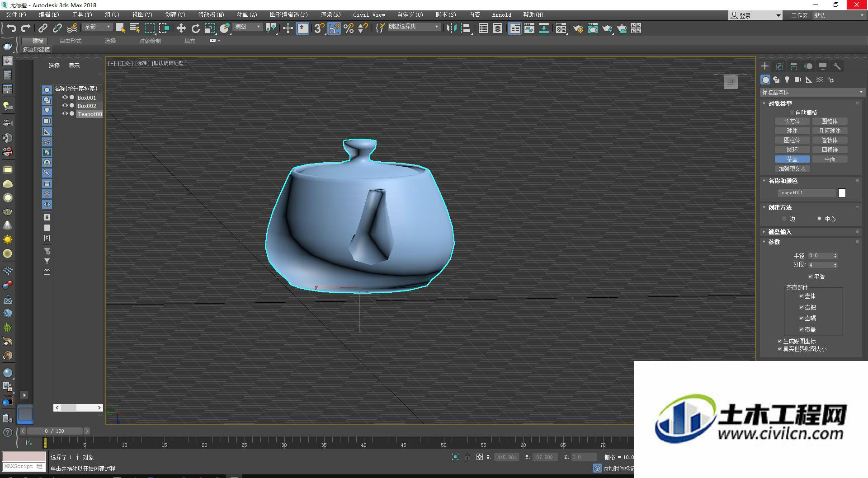Click the 0 / 100 time slider
This screenshot has width=868, height=478.
coord(55,431)
